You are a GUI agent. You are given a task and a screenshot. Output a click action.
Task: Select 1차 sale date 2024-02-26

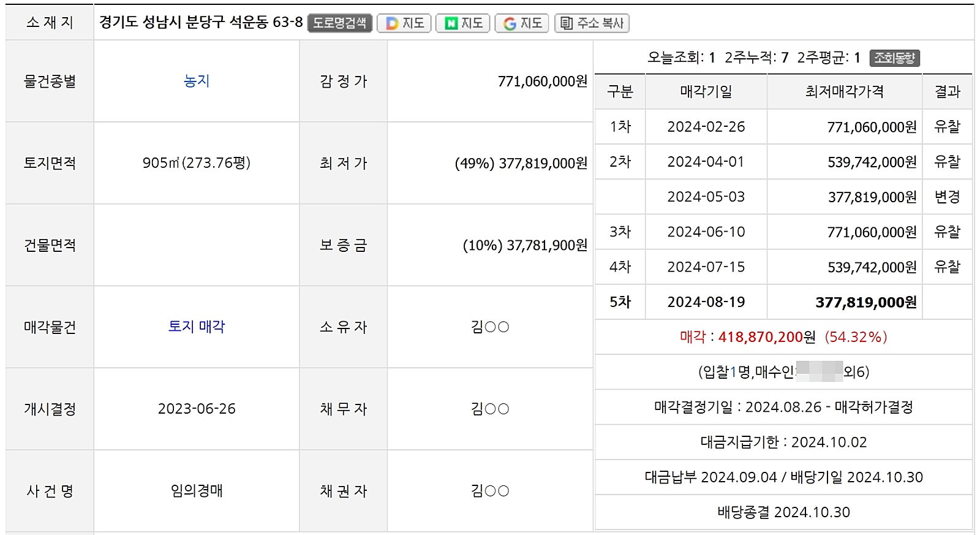pos(706,127)
